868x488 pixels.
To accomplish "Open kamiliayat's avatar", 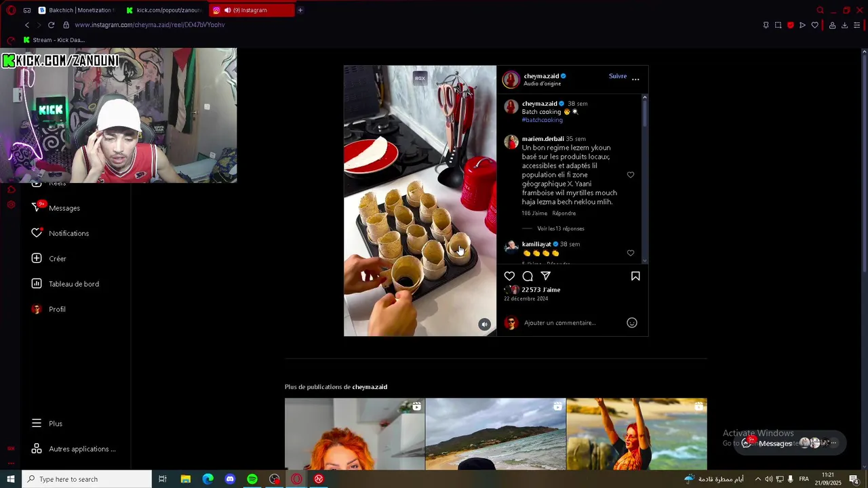I will click(x=511, y=247).
